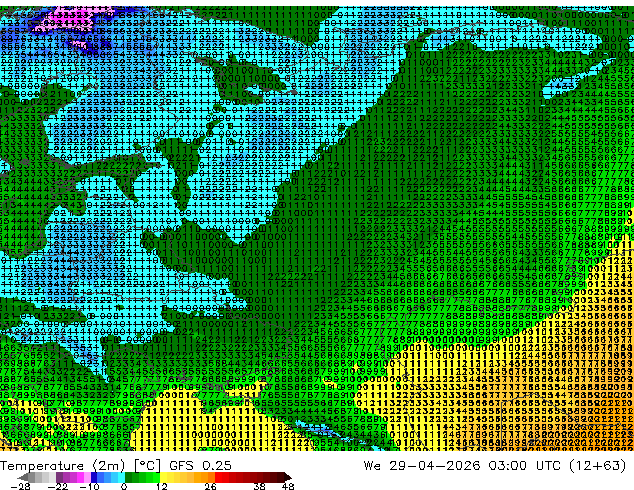Pick the bright yellow legend swatch above 12

pyautogui.click(x=163, y=477)
